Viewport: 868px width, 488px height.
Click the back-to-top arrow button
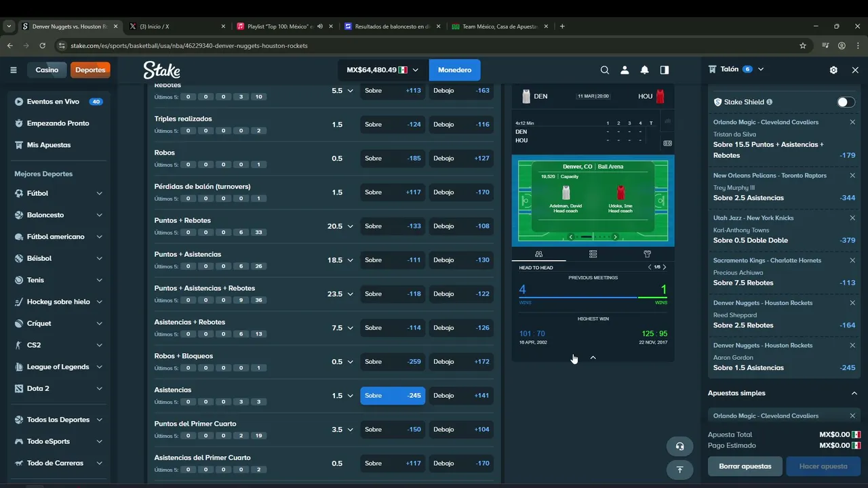tap(679, 469)
